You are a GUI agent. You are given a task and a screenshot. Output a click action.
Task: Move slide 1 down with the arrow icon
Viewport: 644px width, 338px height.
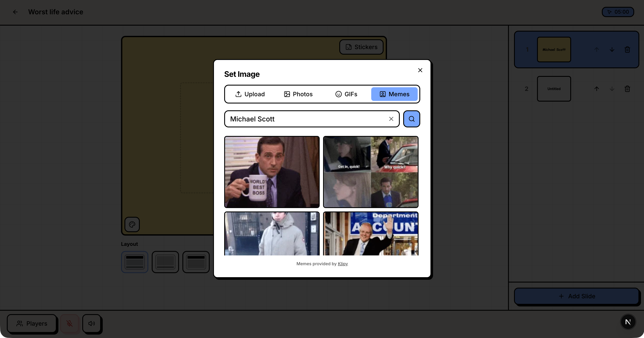[x=612, y=49]
